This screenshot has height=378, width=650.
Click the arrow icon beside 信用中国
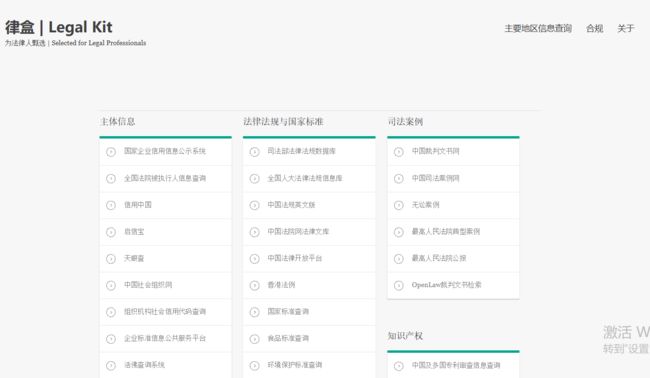click(x=111, y=205)
